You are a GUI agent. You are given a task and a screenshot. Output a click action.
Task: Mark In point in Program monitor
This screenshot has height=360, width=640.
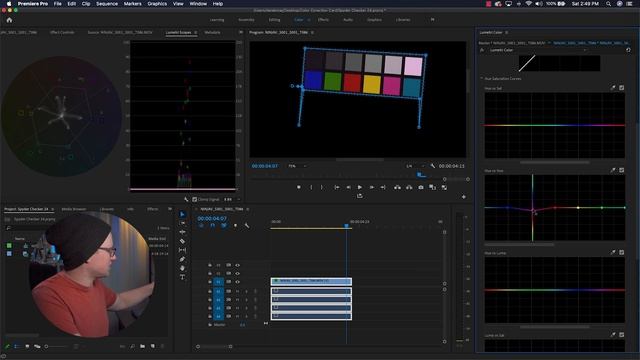(311, 187)
